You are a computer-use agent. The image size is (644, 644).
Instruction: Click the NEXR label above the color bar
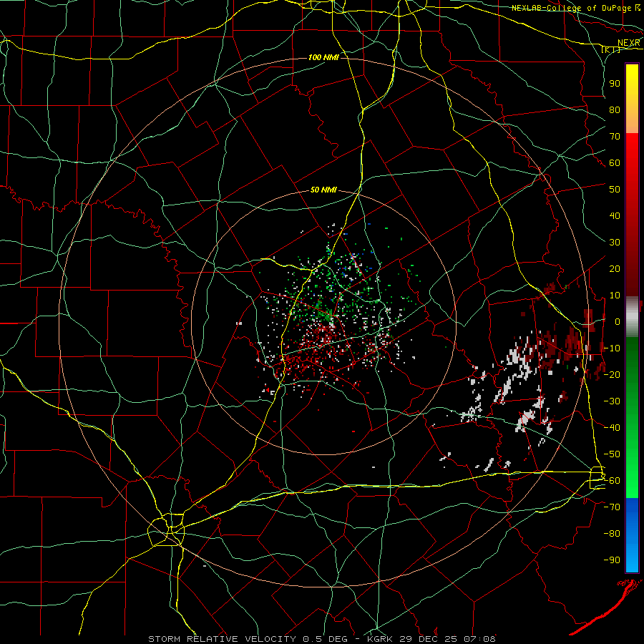tap(628, 43)
